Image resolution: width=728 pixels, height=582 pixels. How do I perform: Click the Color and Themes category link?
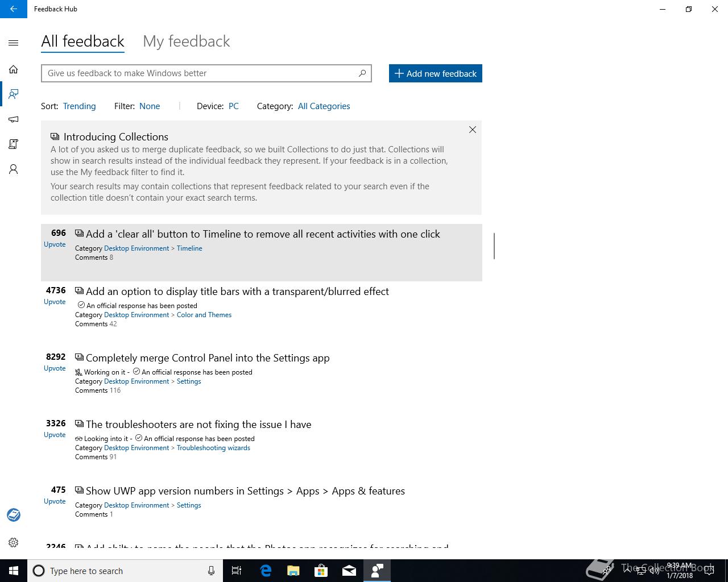pos(204,315)
